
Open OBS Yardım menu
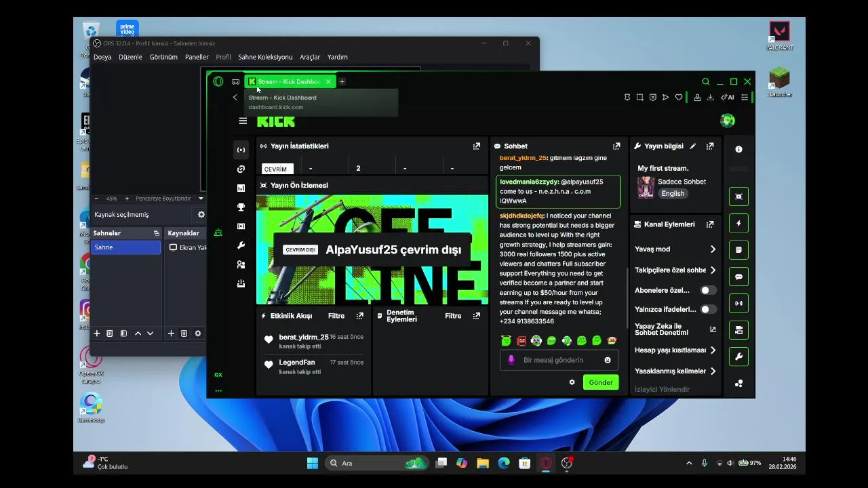pos(338,57)
